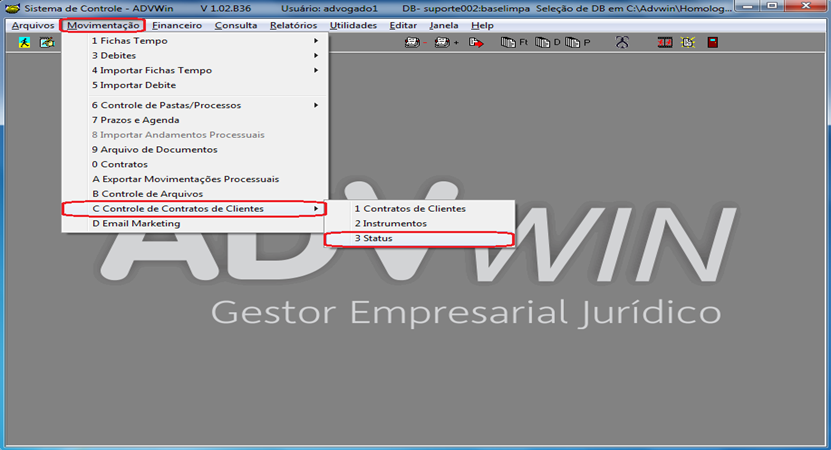This screenshot has width=831, height=450.
Task: Expand '4 Importar Fichas Tempo' submenu
Action: pos(195,70)
